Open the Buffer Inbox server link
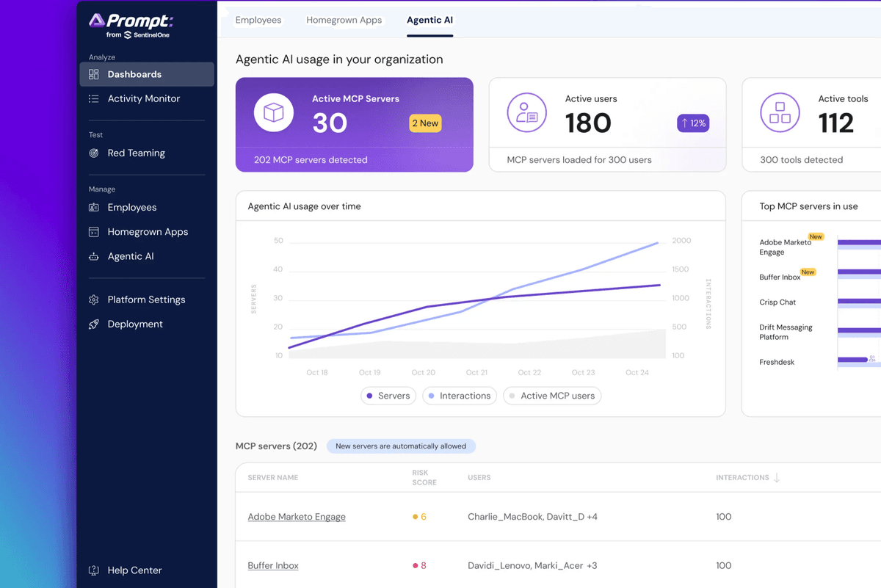This screenshot has height=588, width=881. coord(273,566)
